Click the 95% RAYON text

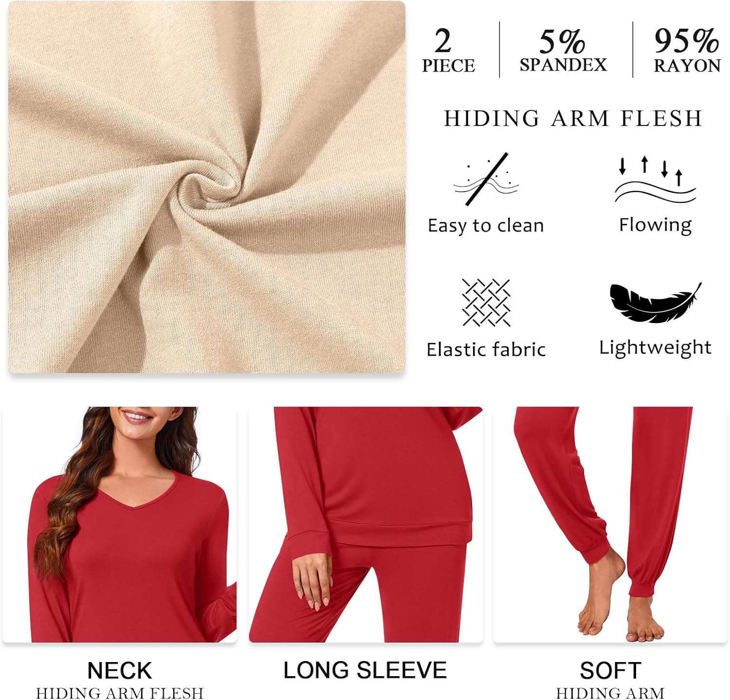[687, 51]
